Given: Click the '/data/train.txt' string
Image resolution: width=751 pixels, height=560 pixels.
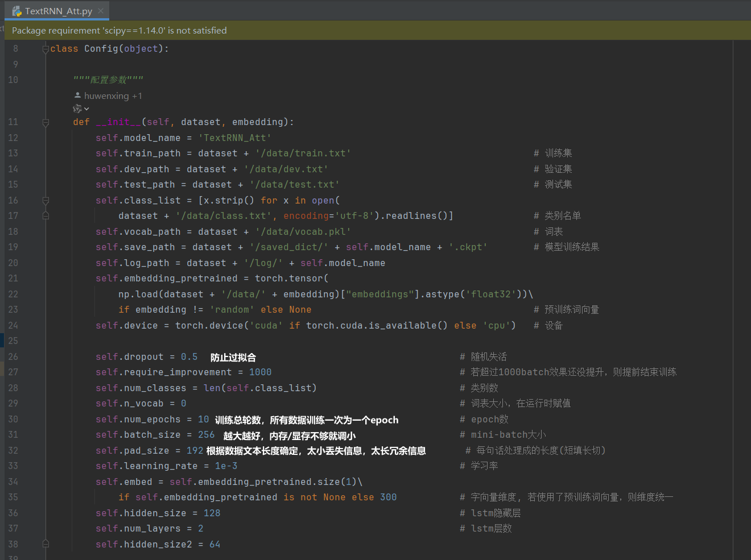Looking at the screenshot, I should pos(303,154).
